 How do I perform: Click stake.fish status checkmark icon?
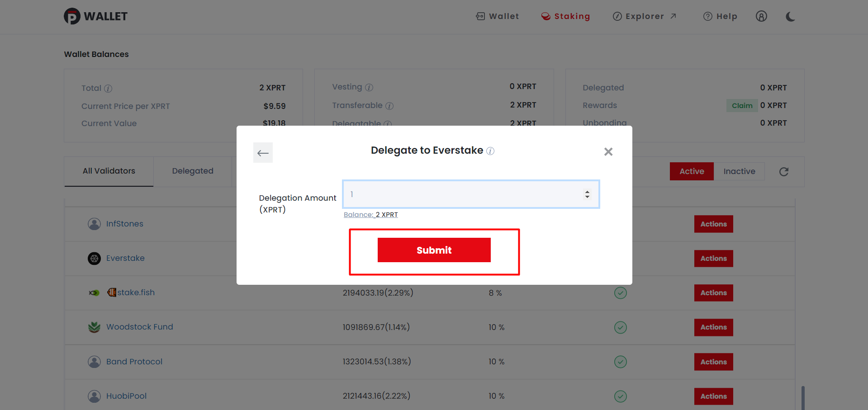click(x=621, y=293)
